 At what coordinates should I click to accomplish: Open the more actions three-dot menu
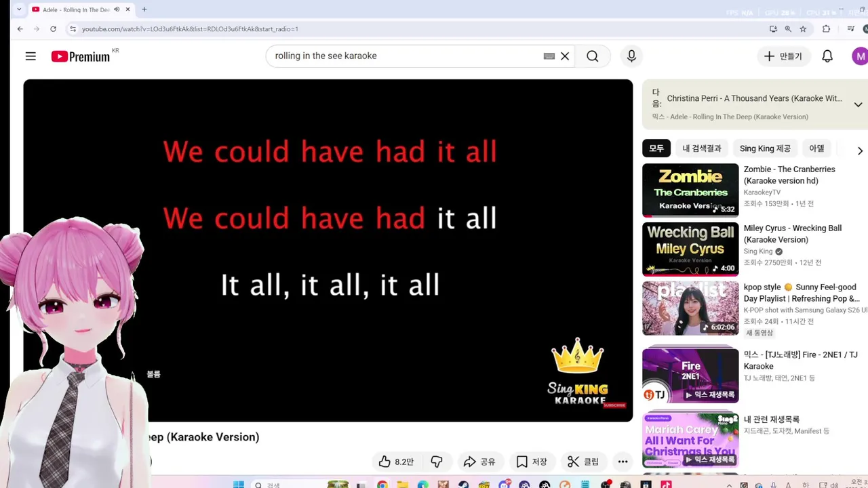click(623, 462)
